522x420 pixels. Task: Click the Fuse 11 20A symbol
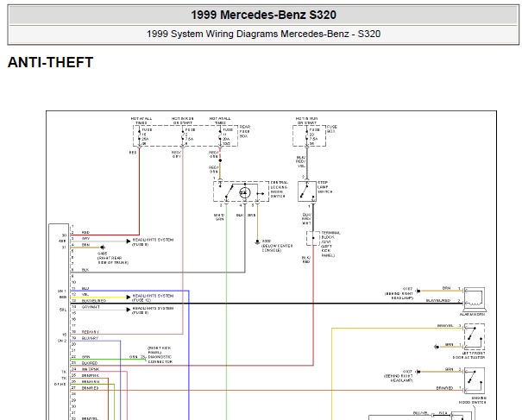pos(220,136)
